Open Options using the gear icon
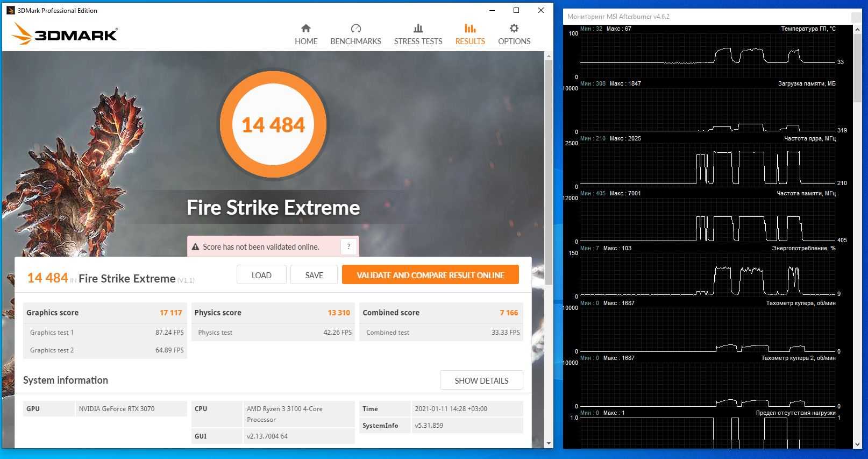Screen dimensions: 868x459 point(514,29)
